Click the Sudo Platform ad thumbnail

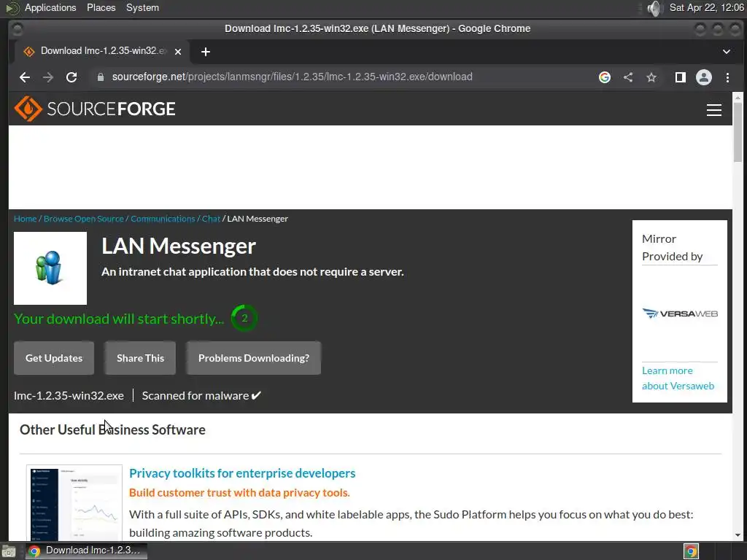pos(74,502)
